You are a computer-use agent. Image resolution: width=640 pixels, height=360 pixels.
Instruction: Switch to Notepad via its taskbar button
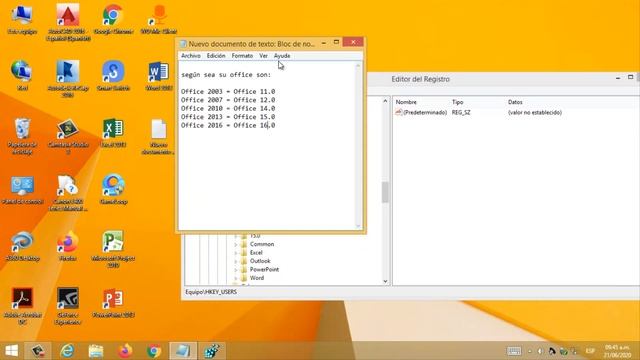183,351
